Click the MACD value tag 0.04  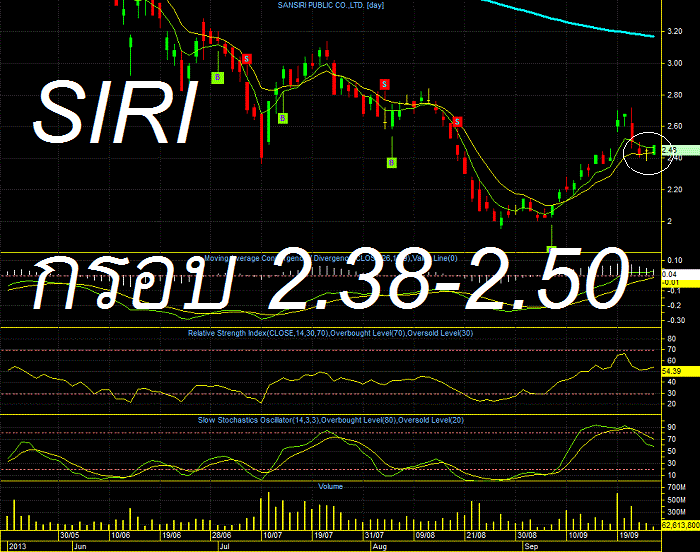point(680,274)
